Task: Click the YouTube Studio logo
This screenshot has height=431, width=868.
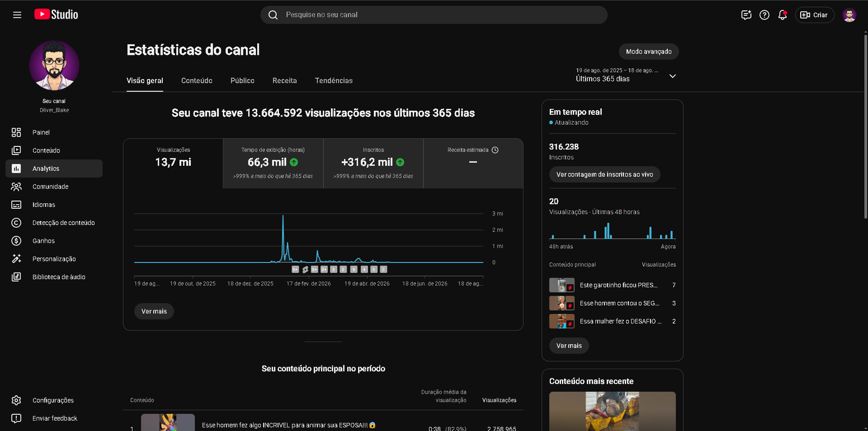Action: coord(56,15)
